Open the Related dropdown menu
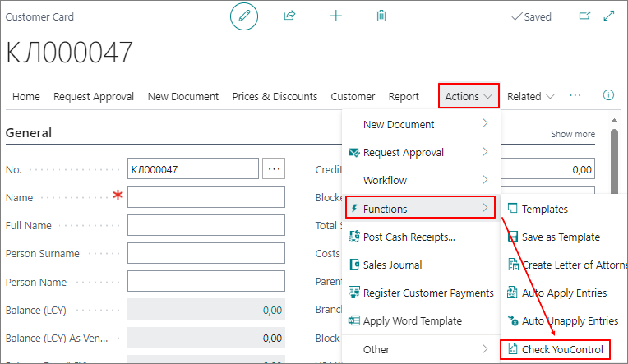Screen dimensions: 628x364 click(530, 96)
